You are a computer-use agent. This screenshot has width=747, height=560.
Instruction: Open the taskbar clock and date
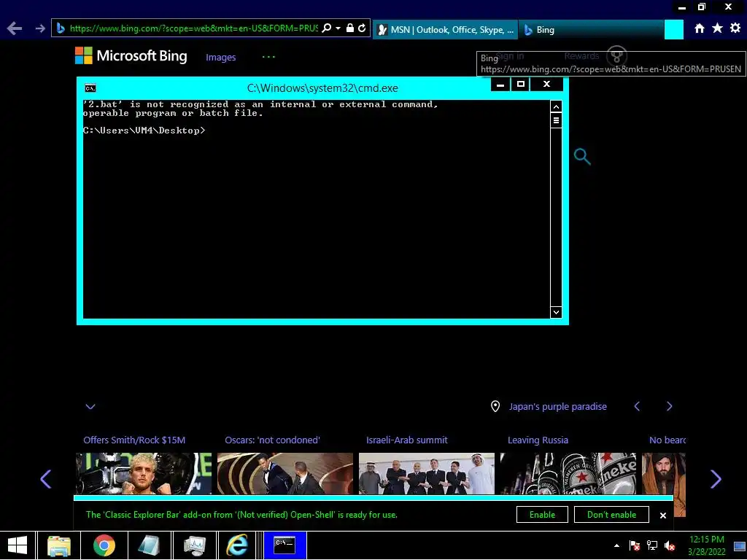pyautogui.click(x=706, y=545)
